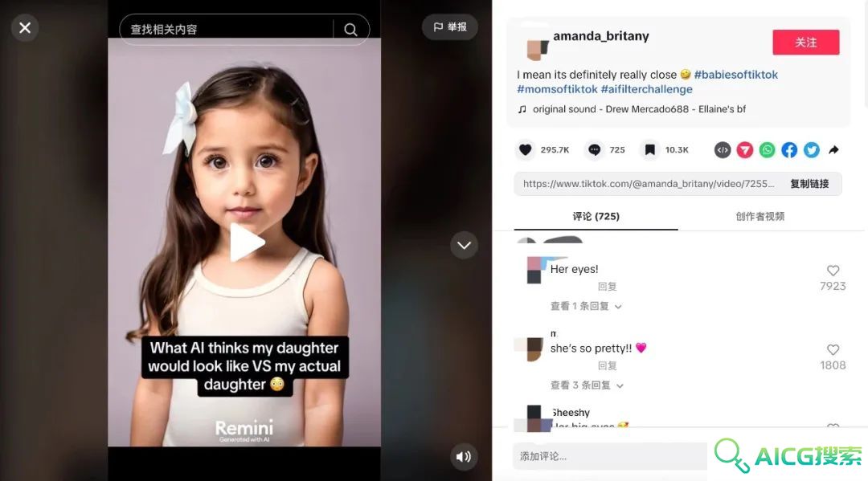Share the video to Facebook

(789, 150)
